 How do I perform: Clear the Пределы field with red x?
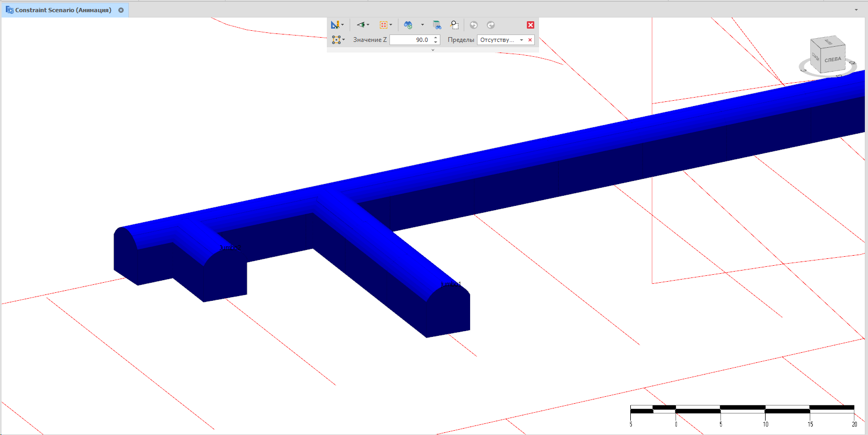coord(530,40)
